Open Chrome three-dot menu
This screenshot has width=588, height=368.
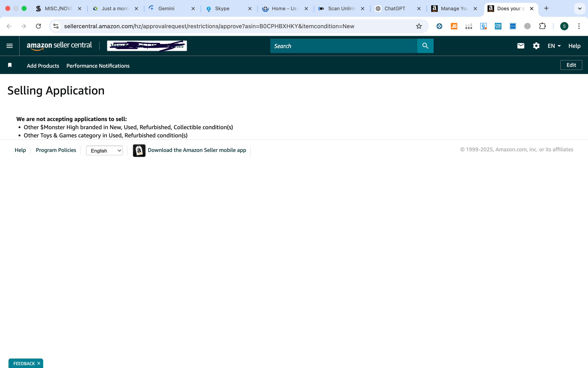(x=579, y=26)
